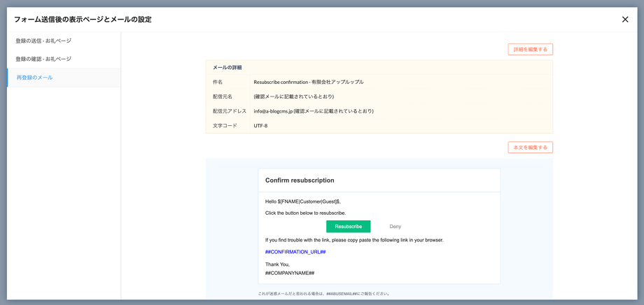Click the ##CONFIRMATION_URL## link

295,252
